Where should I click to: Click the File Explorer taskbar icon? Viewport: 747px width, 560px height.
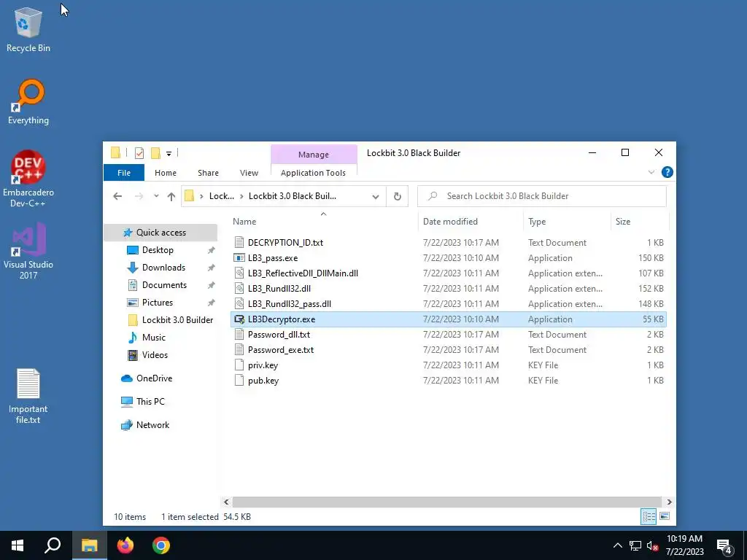pyautogui.click(x=89, y=545)
